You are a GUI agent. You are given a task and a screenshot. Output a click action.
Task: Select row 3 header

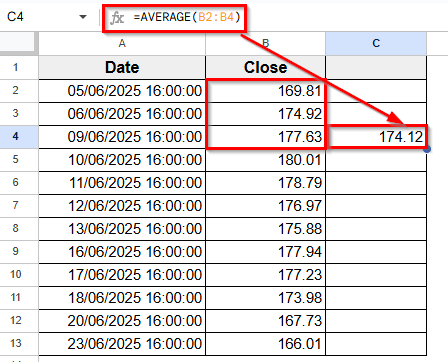coord(19,114)
